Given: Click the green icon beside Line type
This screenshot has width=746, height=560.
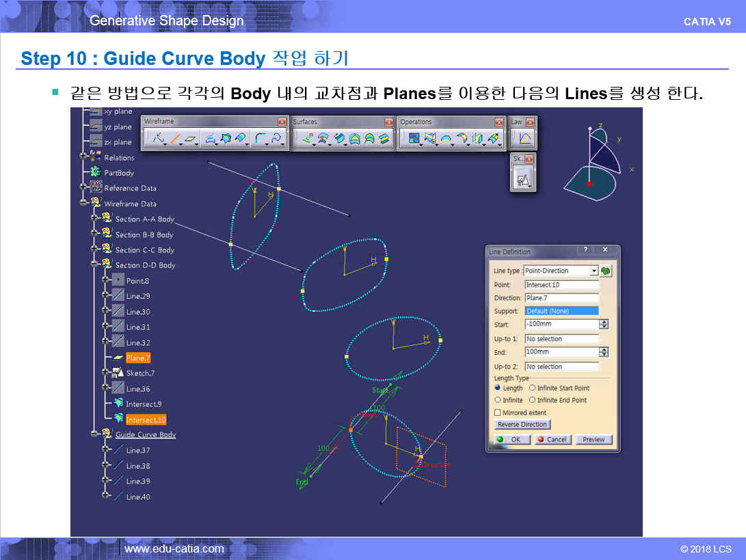Looking at the screenshot, I should 606,271.
